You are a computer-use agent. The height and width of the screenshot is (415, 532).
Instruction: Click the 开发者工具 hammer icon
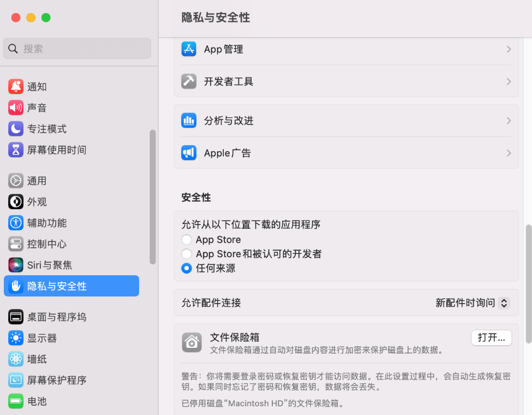point(189,81)
